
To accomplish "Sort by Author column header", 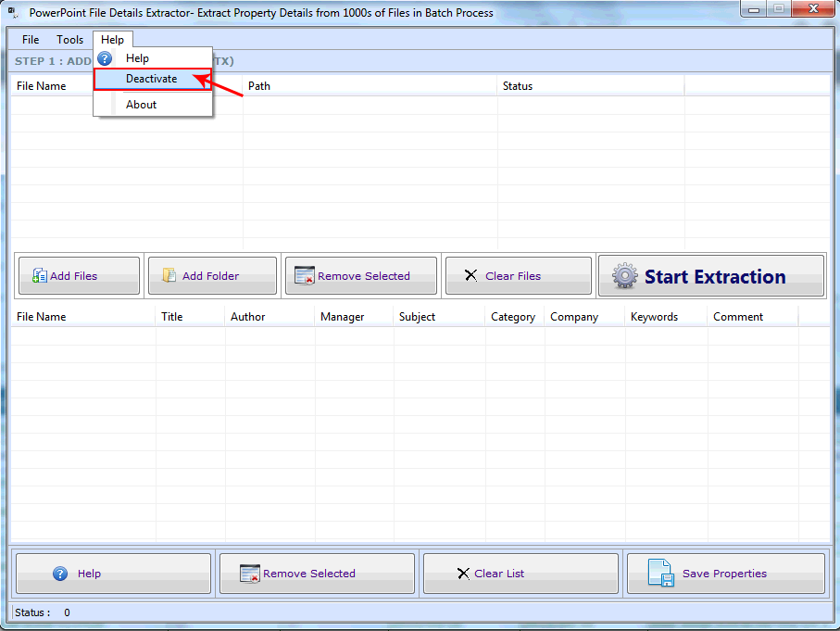I will [x=270, y=317].
